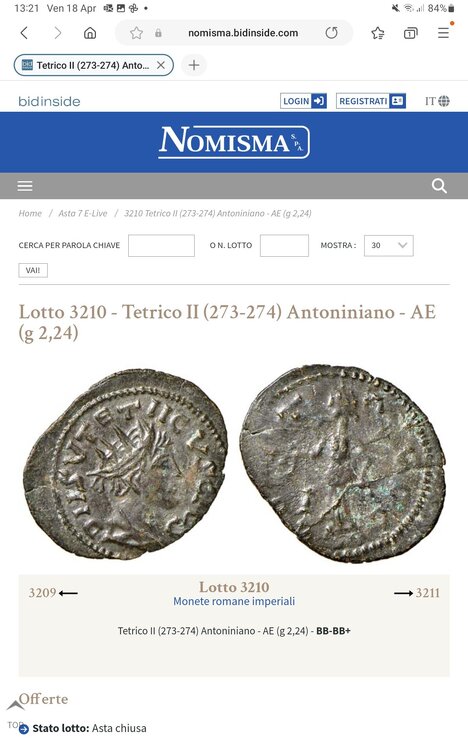Open the bookmarks list icon
The image size is (468, 750).
[x=378, y=33]
